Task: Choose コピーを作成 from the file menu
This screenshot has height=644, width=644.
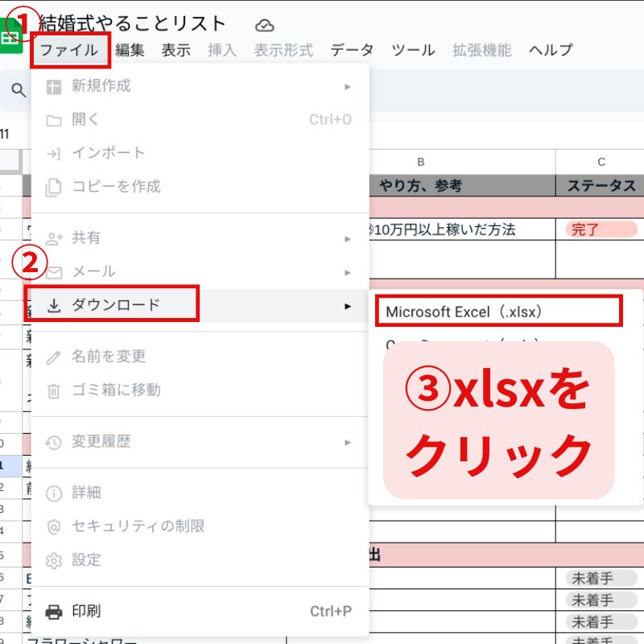Action: 200,187
